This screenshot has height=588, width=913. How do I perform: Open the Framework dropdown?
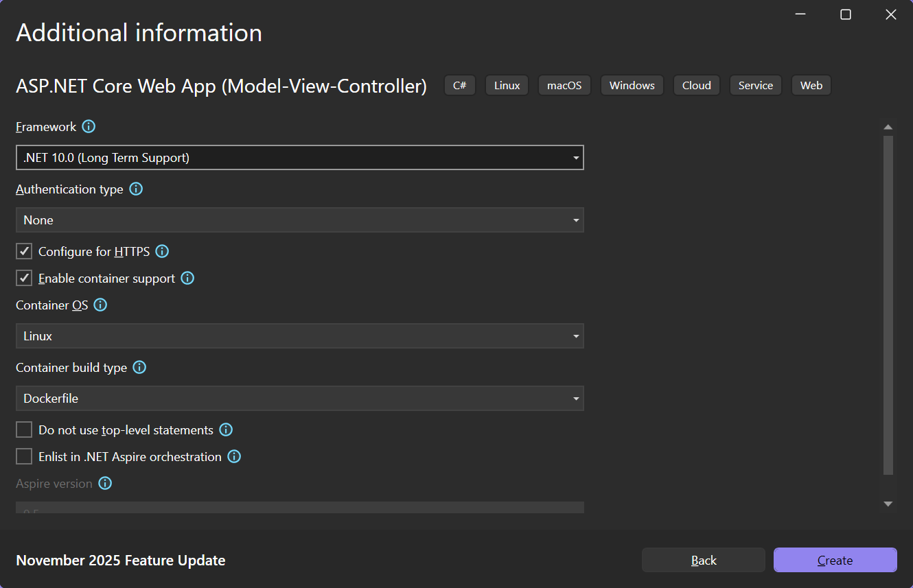tap(575, 157)
